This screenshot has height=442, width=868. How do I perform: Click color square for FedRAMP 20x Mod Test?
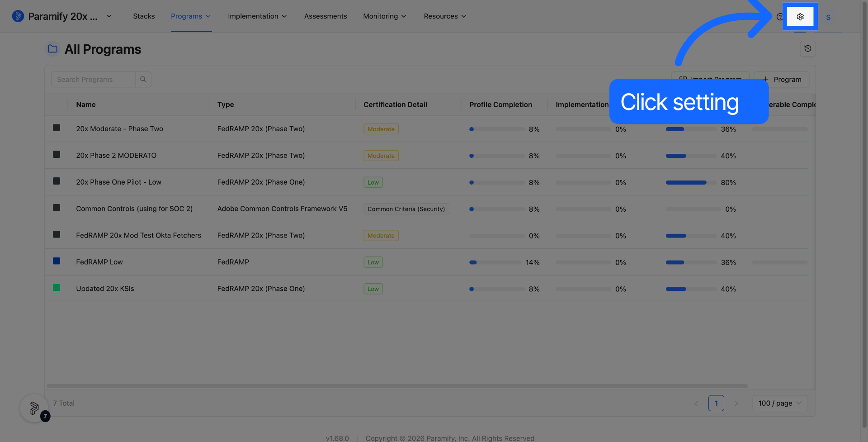coord(57,234)
